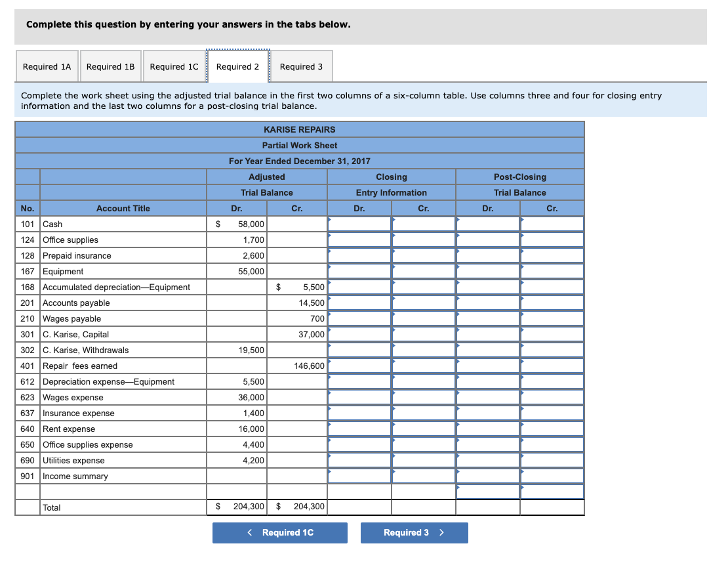Select Post-Closing Cr. cell for Equipment
The image size is (728, 571).
click(x=551, y=271)
